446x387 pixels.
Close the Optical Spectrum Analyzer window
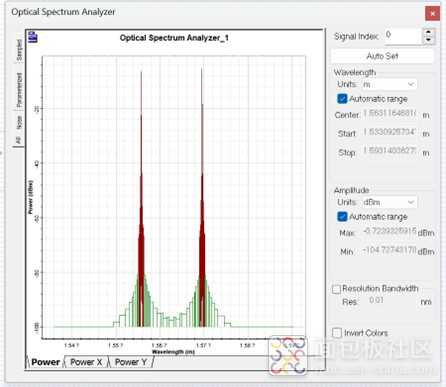coord(432,14)
